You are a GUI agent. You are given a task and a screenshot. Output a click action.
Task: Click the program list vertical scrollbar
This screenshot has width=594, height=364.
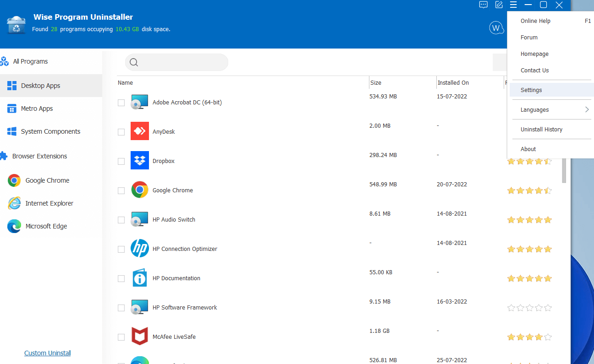[564, 170]
